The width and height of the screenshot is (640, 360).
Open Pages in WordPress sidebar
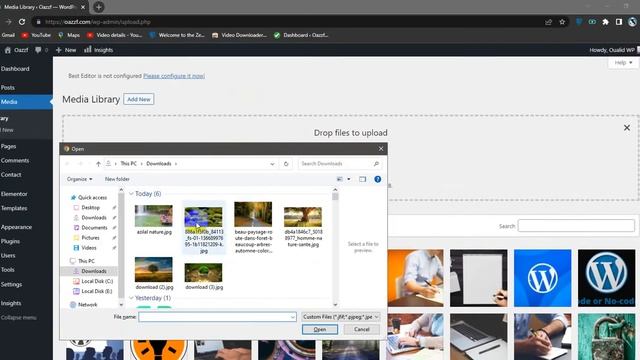[8, 146]
